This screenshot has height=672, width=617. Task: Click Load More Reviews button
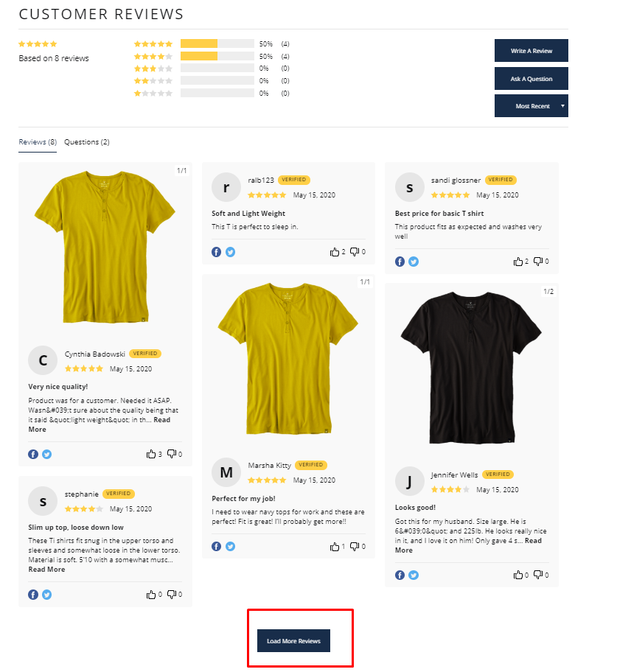pyautogui.click(x=293, y=641)
